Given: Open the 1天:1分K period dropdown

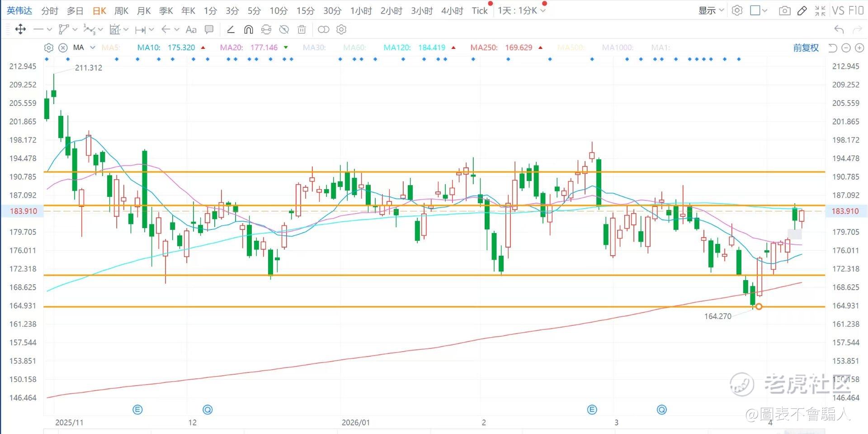Looking at the screenshot, I should click(x=522, y=10).
